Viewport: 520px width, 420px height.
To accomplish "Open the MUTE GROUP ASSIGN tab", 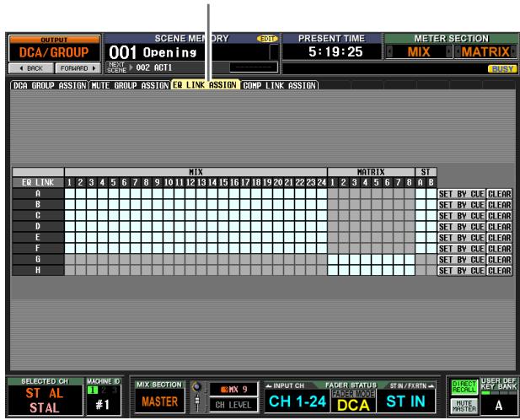I will (130, 85).
